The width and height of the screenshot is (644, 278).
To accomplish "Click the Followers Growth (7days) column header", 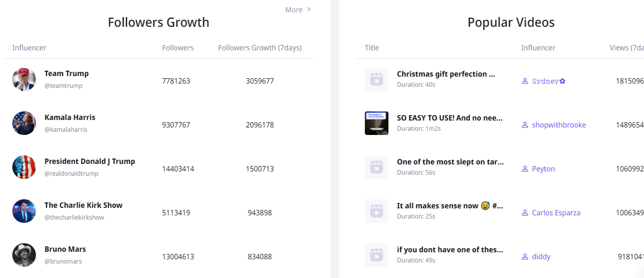I will pos(260,48).
